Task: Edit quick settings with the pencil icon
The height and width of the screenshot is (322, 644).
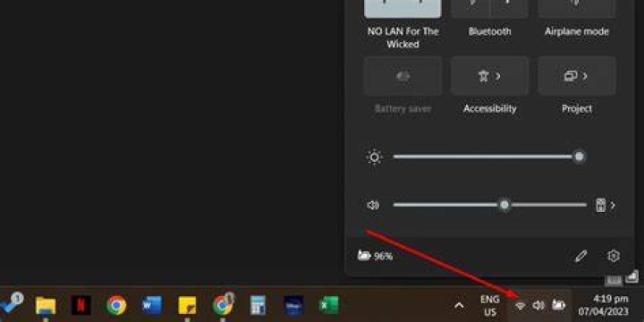Action: pos(580,257)
